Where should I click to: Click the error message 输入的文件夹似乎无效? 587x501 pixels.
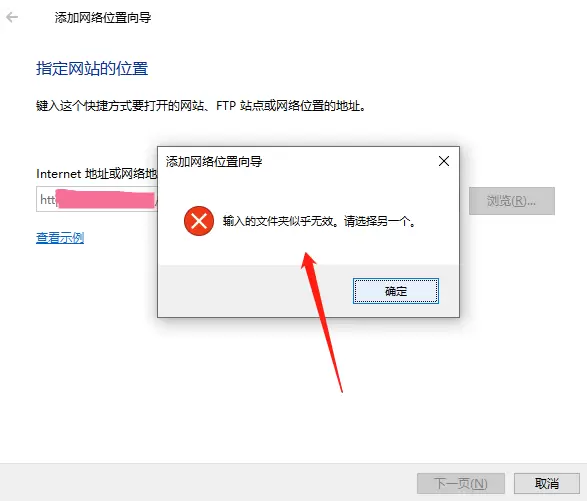[278, 221]
